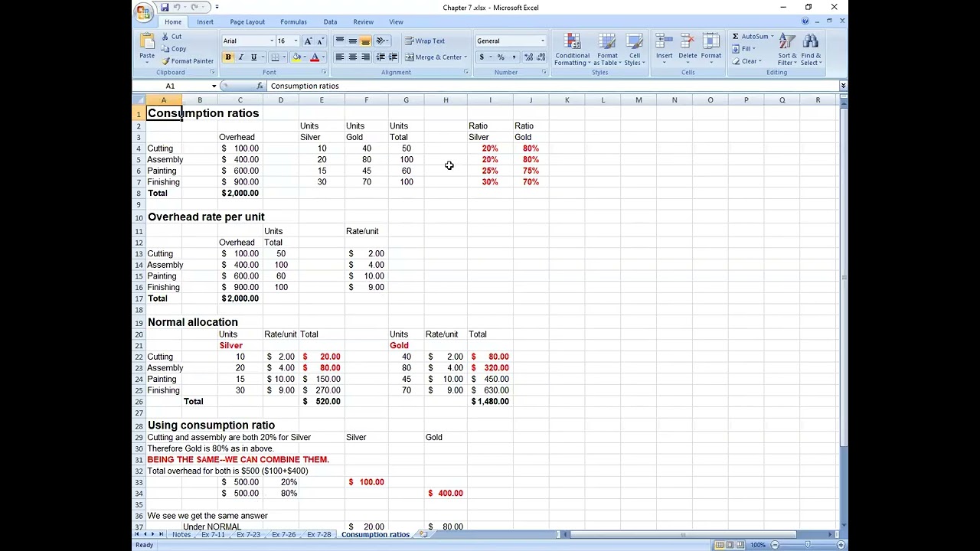Image resolution: width=980 pixels, height=551 pixels.
Task: Toggle Wrap Text on selected cell
Action: [x=424, y=41]
